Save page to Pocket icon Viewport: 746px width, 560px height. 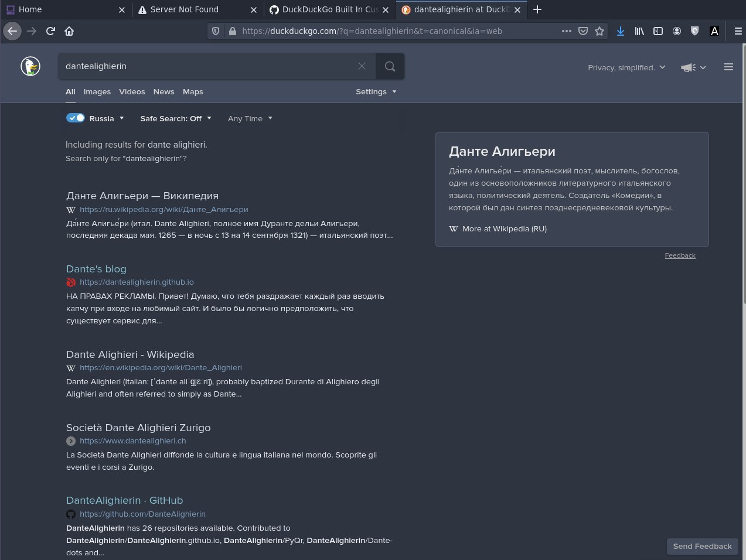583,31
